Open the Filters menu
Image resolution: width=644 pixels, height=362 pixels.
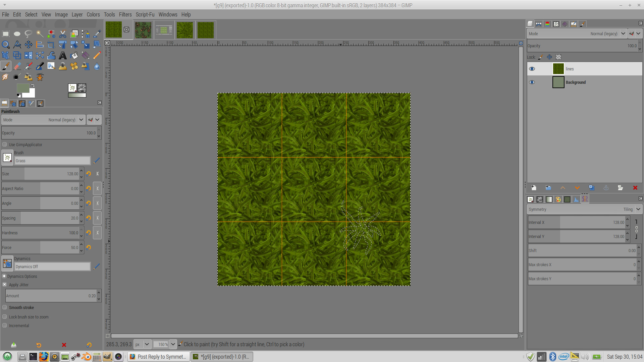point(125,15)
